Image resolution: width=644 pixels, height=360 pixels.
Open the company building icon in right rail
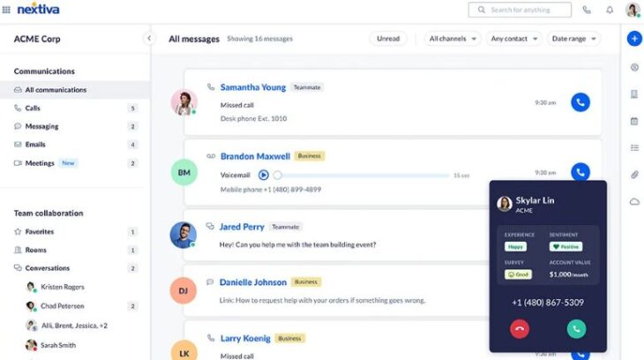tap(634, 94)
